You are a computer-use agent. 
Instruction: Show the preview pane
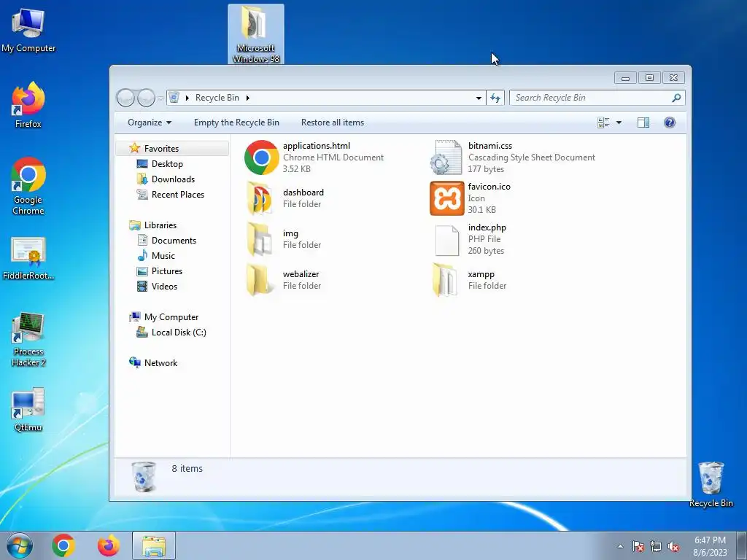pos(643,122)
